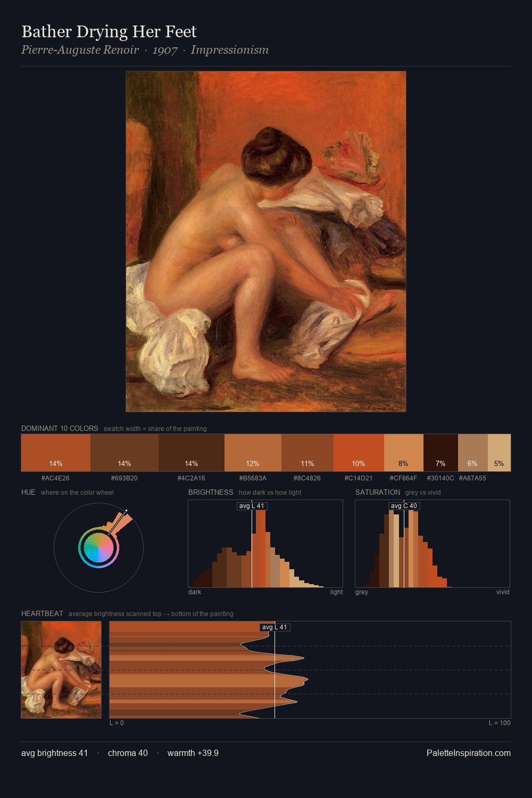
Task: Open the main Renoir painting image
Action: (x=266, y=242)
